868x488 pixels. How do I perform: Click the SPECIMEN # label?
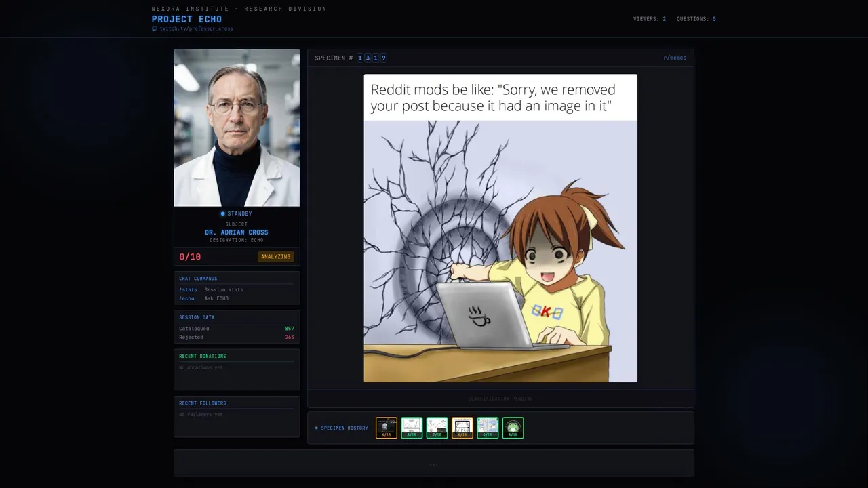(x=334, y=58)
